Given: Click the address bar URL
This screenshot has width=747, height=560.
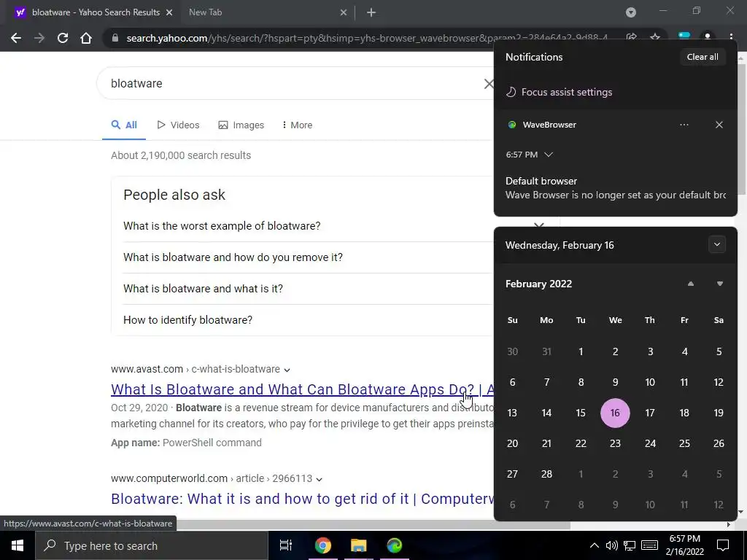Looking at the screenshot, I should 367,38.
